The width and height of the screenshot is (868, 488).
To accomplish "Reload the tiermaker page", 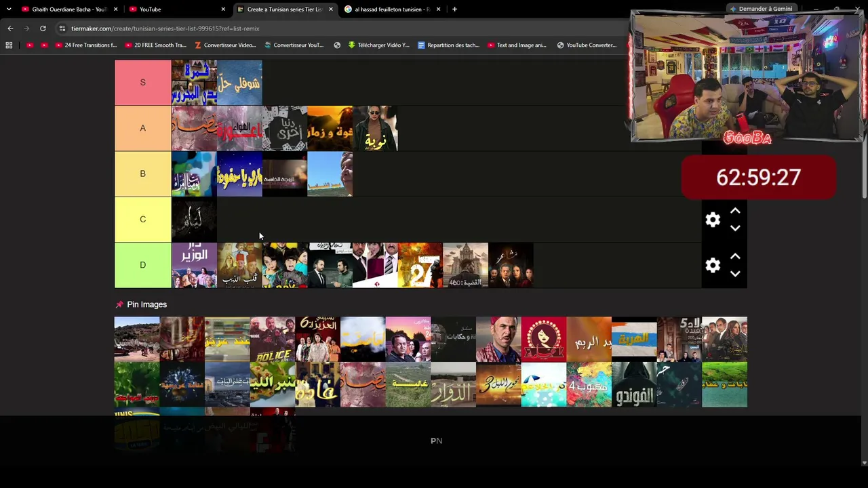I will (x=43, y=28).
